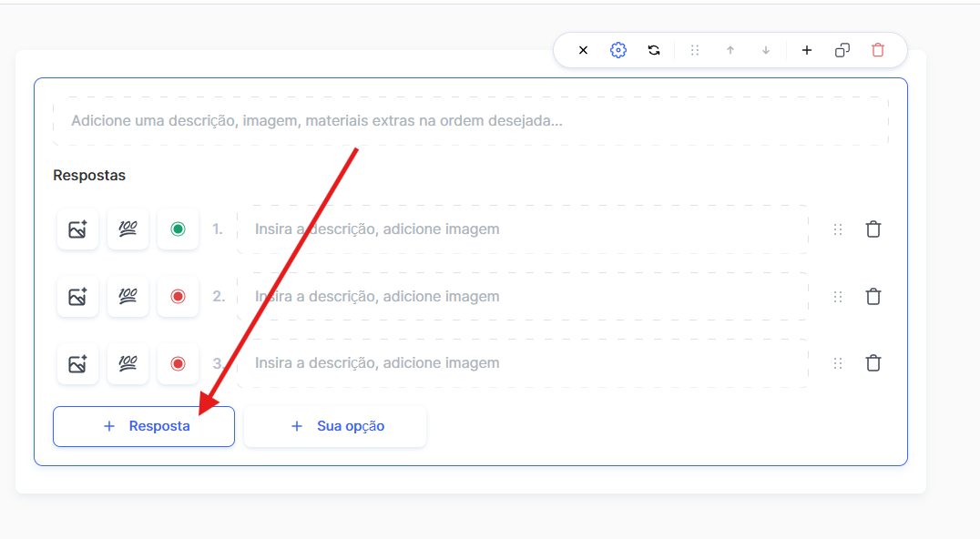This screenshot has width=980, height=539.
Task: Click the question description field
Action: pos(470,121)
